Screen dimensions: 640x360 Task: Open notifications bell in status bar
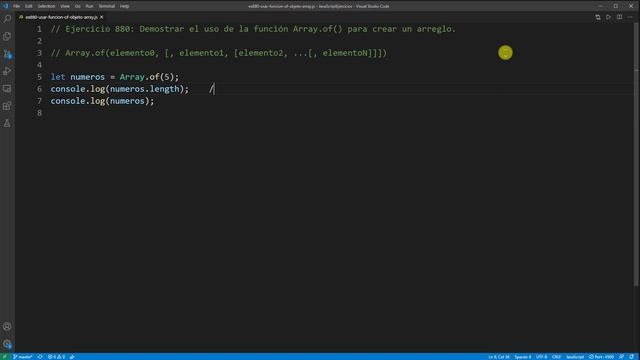[x=632, y=357]
